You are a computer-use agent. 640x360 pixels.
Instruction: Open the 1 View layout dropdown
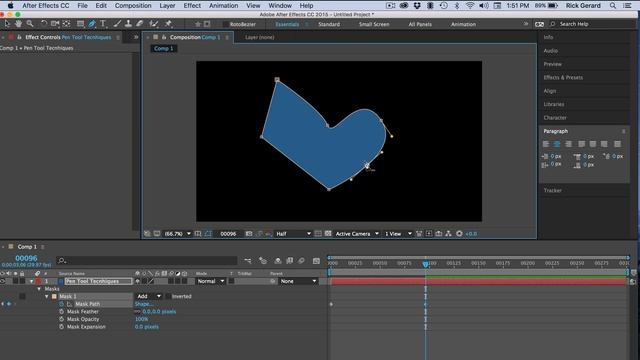[398, 234]
